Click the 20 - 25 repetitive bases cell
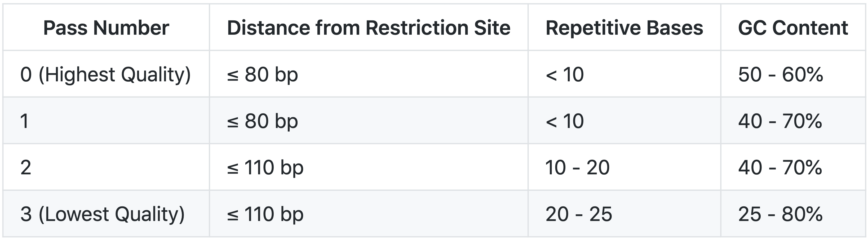This screenshot has height=239, width=868. click(x=625, y=214)
